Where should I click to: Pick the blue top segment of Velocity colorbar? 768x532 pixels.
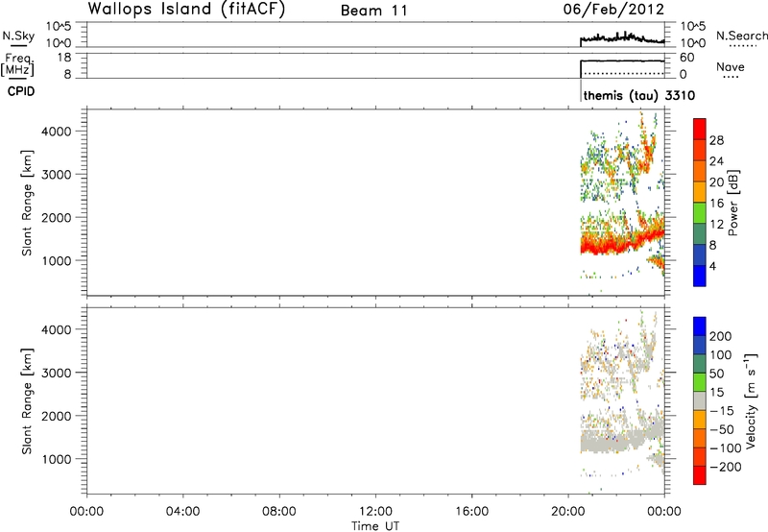point(700,326)
